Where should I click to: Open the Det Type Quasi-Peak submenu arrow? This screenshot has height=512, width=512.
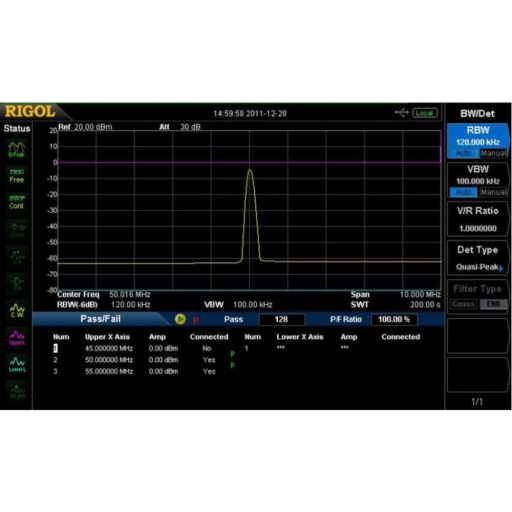click(501, 268)
